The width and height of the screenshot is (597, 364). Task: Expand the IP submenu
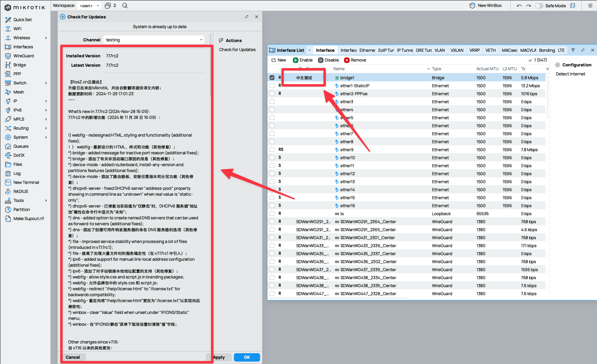(x=46, y=101)
